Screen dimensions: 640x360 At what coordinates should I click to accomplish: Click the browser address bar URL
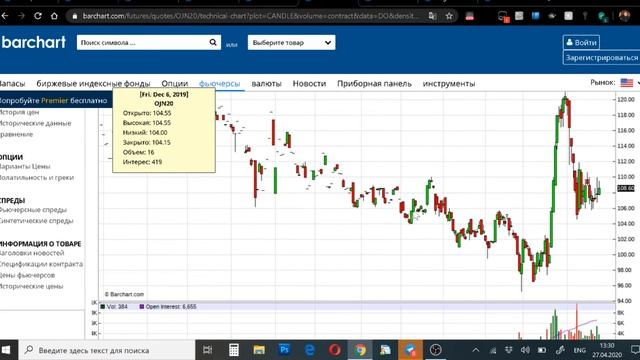[250, 16]
